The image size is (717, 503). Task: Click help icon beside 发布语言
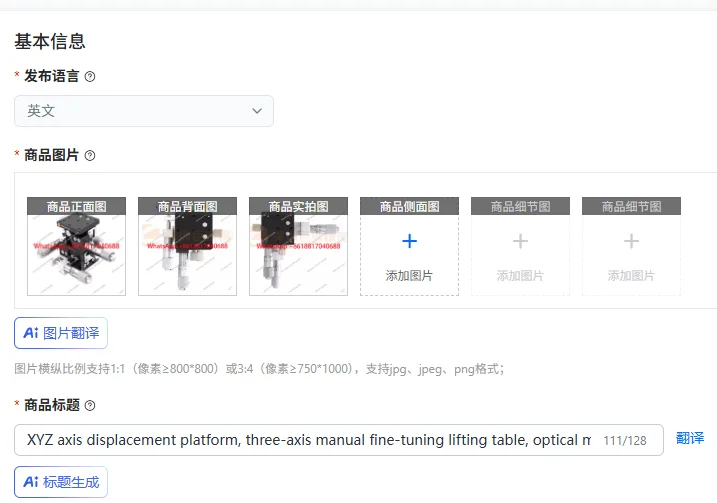(x=90, y=76)
